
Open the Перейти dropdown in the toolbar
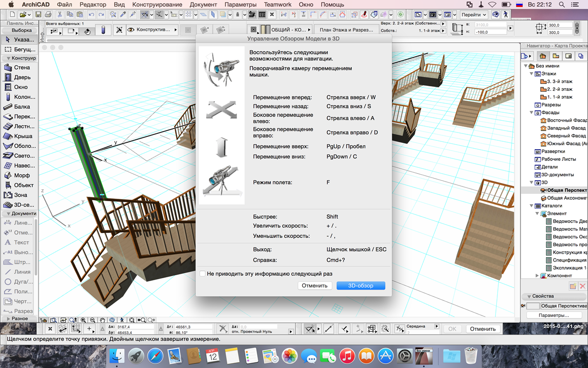(x=473, y=15)
